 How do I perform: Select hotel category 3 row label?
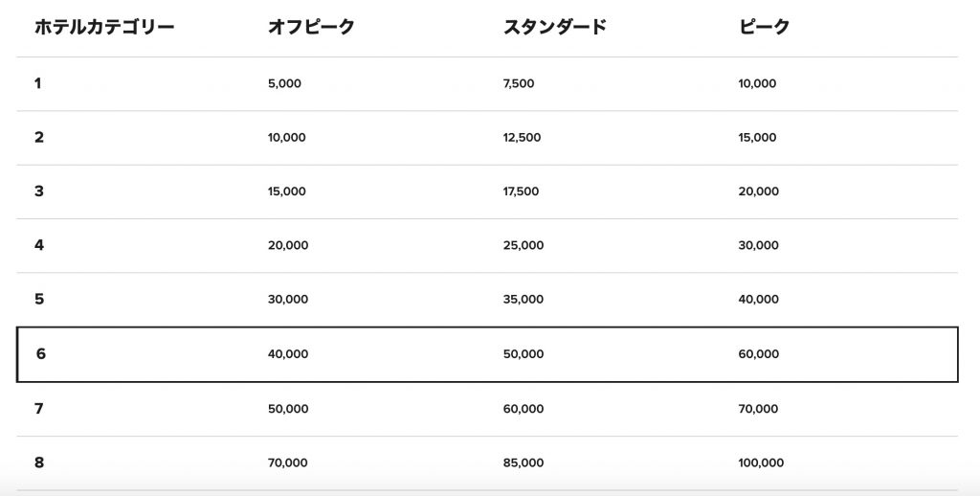click(x=39, y=191)
